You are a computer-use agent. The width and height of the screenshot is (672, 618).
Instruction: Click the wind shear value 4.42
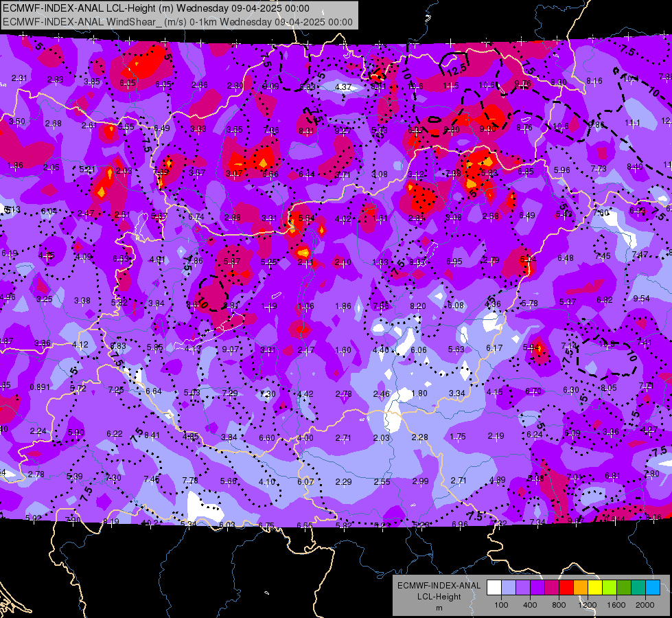coord(305,393)
